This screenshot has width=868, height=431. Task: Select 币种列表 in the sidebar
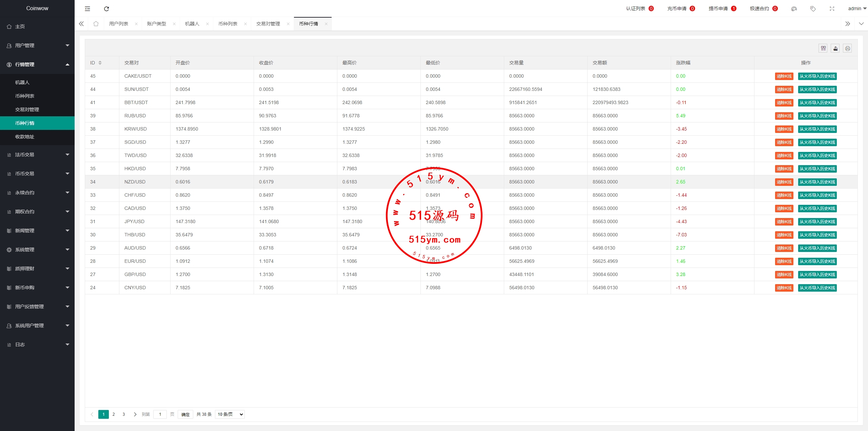(x=25, y=96)
